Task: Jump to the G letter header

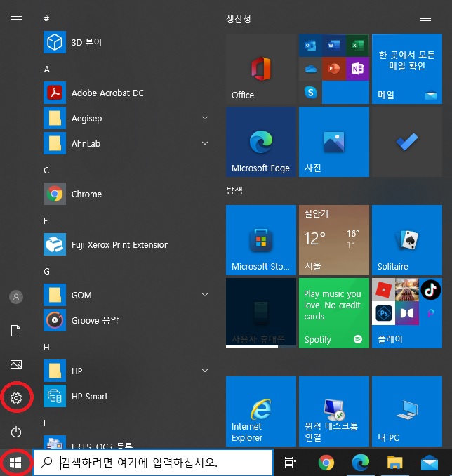Action: [x=47, y=272]
